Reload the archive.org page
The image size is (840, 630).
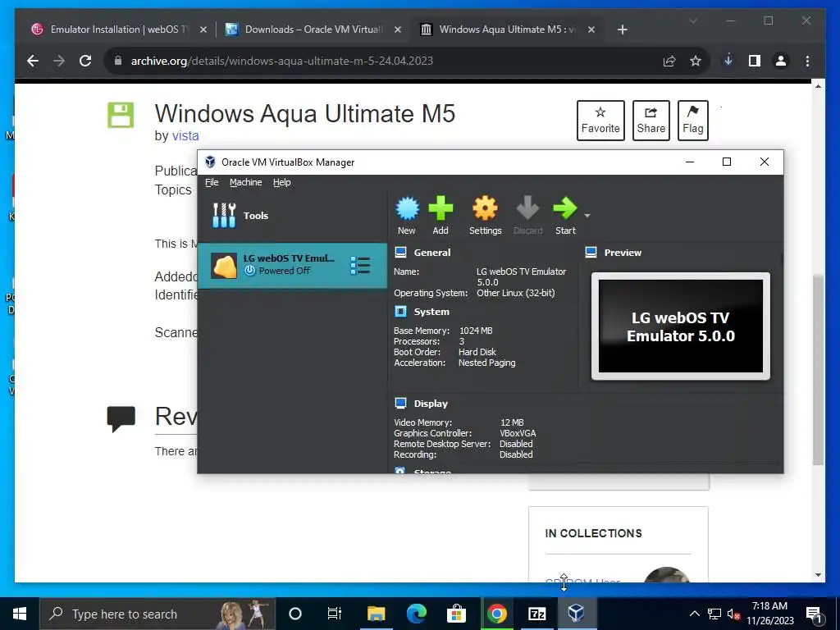[x=85, y=61]
